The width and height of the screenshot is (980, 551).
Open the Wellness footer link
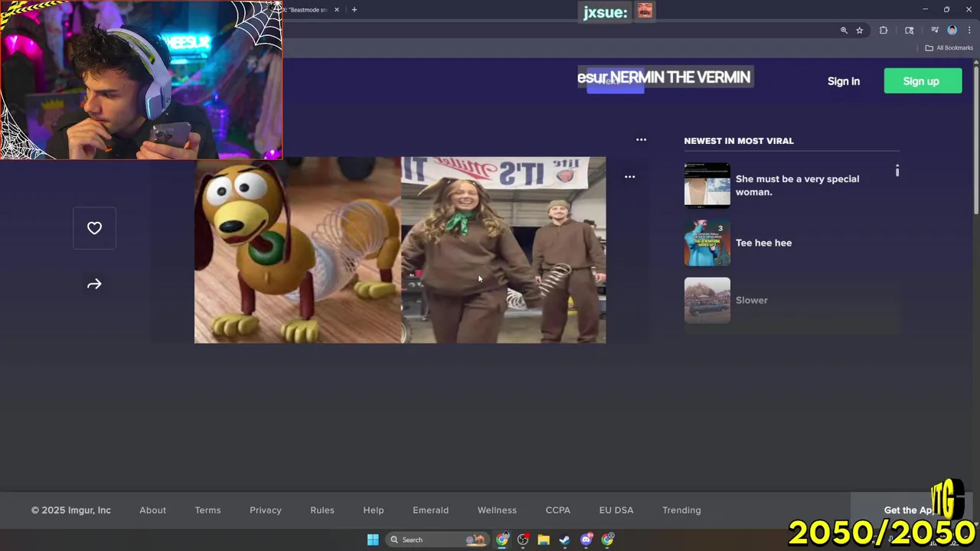tap(497, 510)
